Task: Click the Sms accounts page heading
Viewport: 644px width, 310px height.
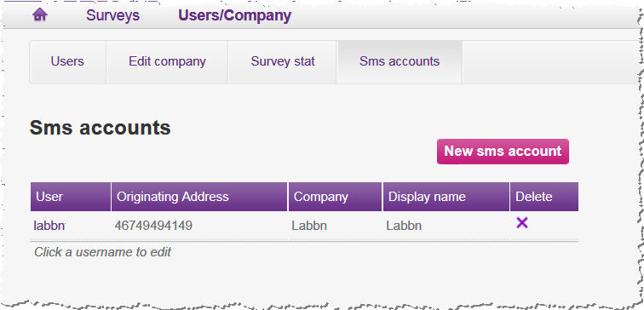Action: [x=101, y=128]
